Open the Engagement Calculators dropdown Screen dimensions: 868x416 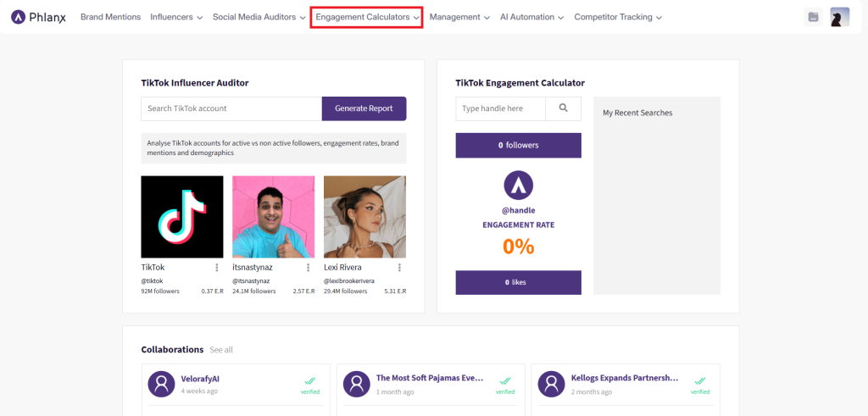point(366,17)
